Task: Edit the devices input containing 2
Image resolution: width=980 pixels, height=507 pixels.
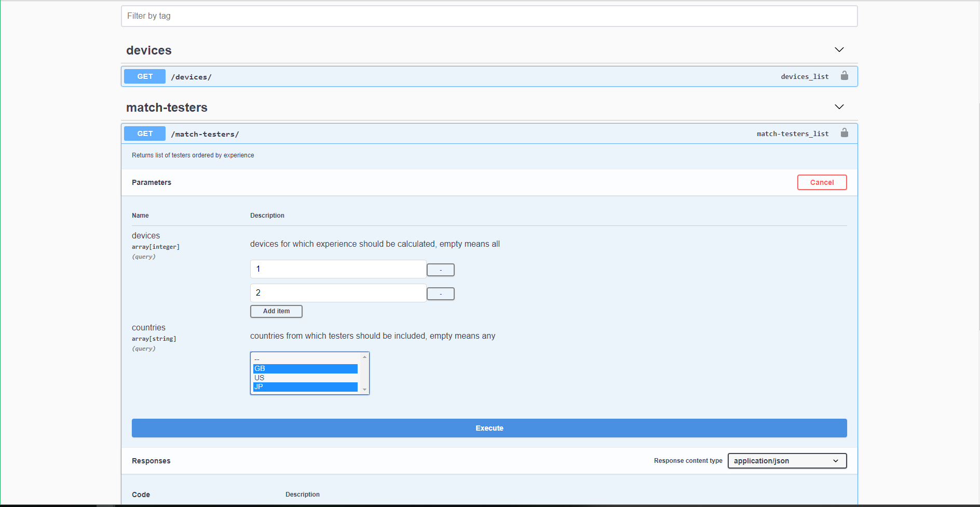Action: [x=338, y=293]
